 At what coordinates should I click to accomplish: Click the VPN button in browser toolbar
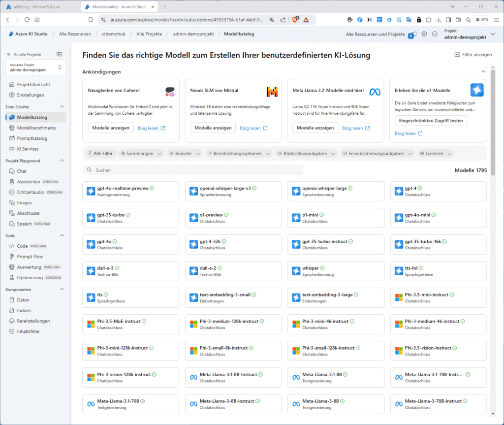pos(482,20)
